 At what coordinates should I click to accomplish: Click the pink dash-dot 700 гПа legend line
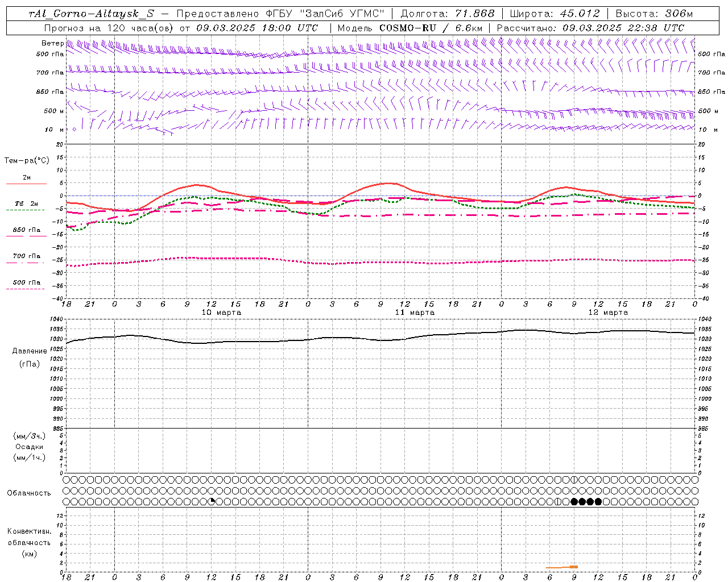tap(25, 263)
